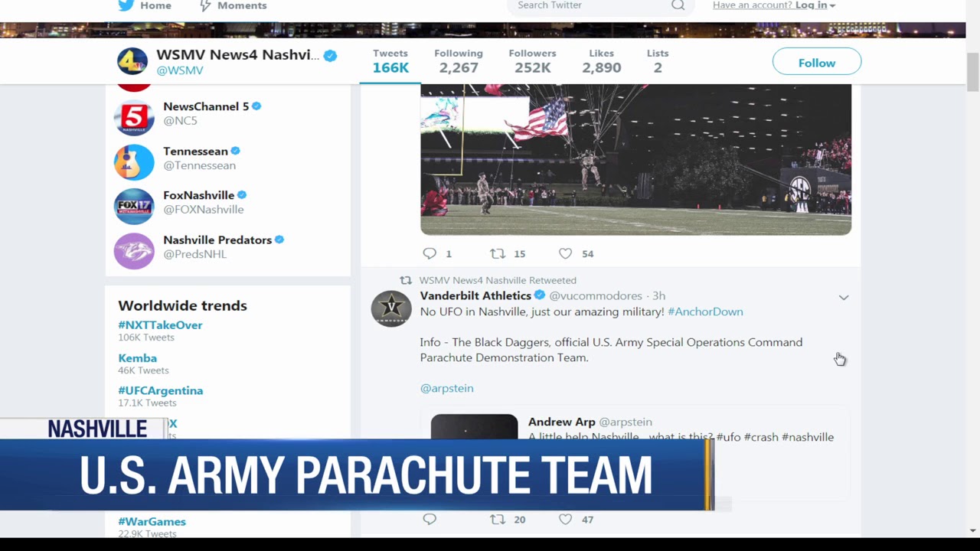Screen dimensions: 980x551
Task: Open @arpstein mention in tweet
Action: pyautogui.click(x=446, y=388)
